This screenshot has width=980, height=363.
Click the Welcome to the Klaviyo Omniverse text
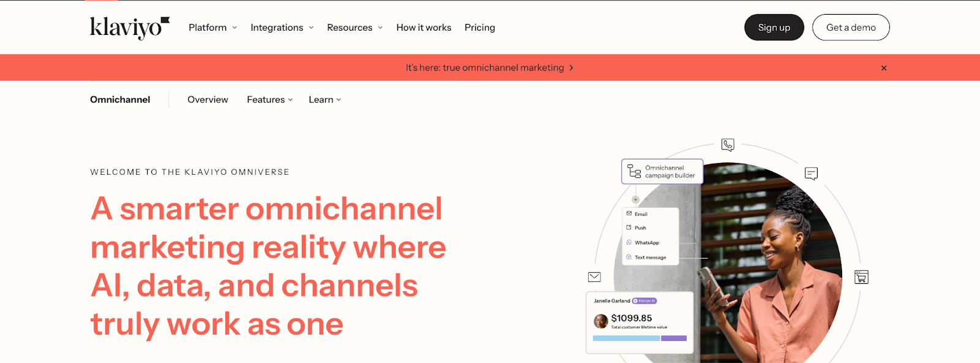click(190, 172)
